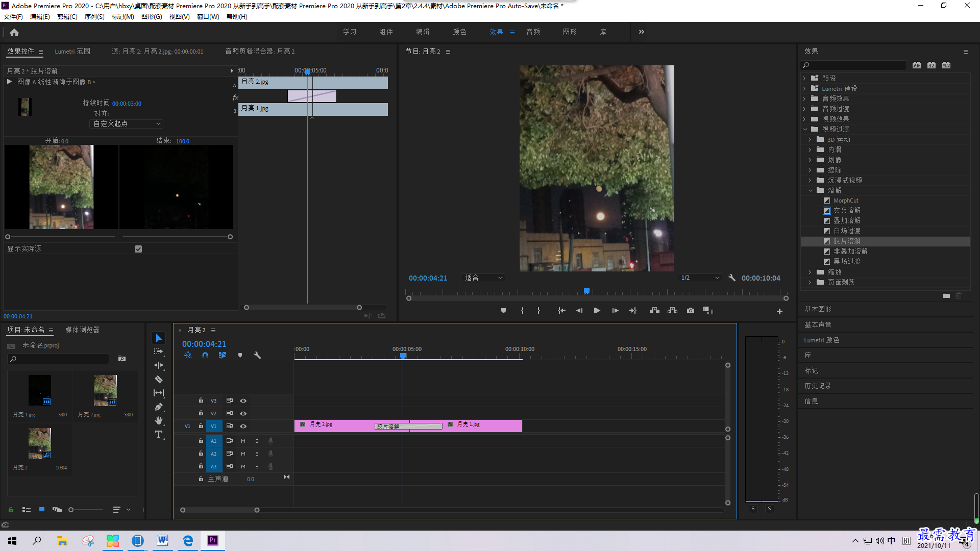
Task: Click Mark Out bracket button
Action: point(538,311)
